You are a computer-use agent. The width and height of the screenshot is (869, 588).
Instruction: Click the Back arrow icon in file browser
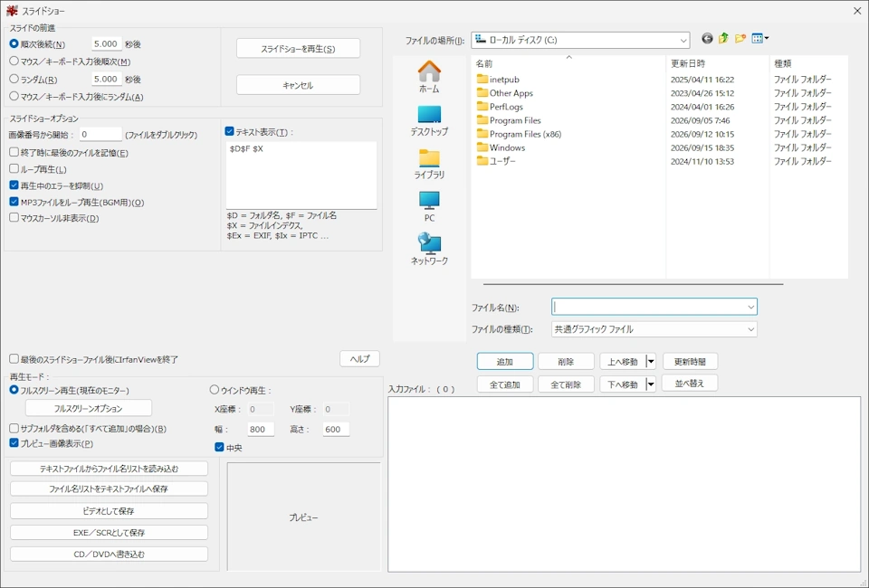click(x=707, y=38)
